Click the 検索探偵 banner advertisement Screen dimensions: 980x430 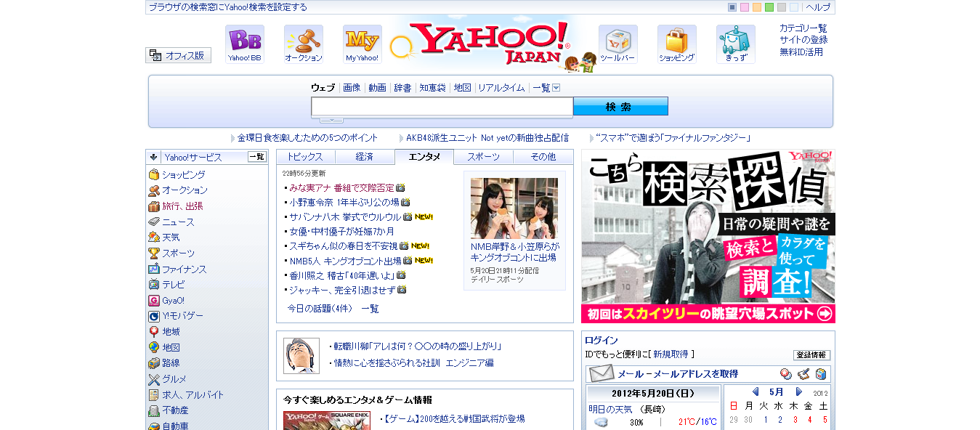coord(708,237)
